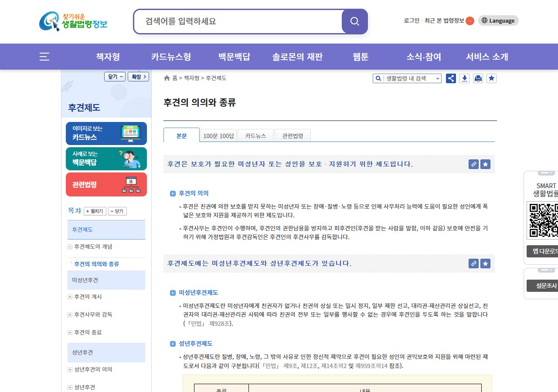558x392 pixels.
Task: Select 성년후견 section header in sidebar
Action: (106, 352)
